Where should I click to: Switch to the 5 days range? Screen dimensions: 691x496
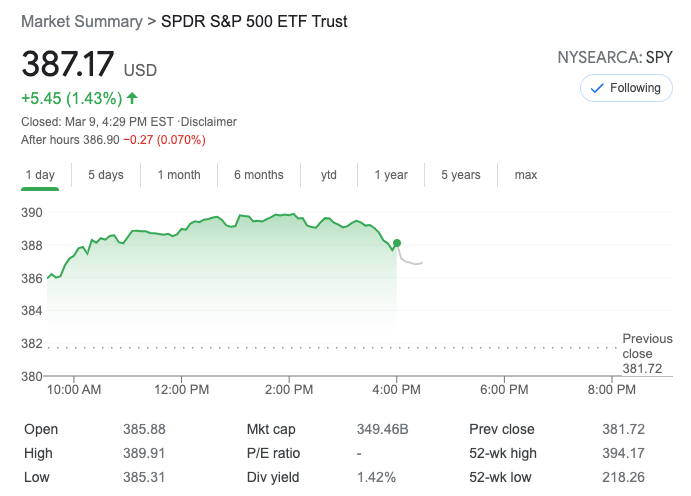tap(105, 175)
